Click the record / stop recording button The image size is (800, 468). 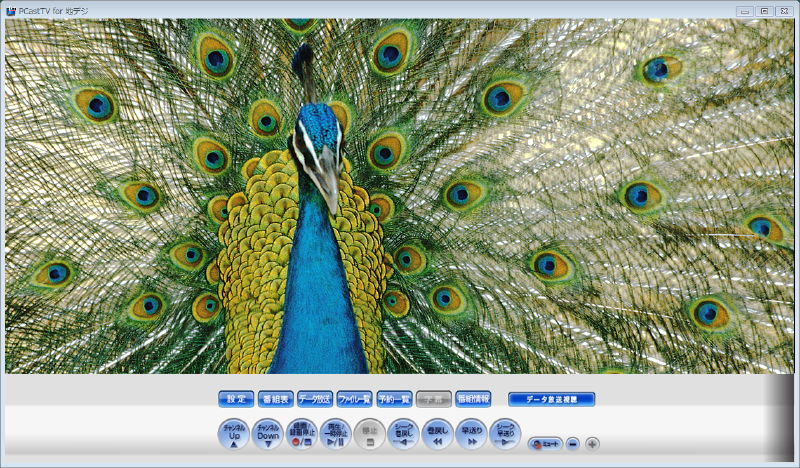[302, 434]
